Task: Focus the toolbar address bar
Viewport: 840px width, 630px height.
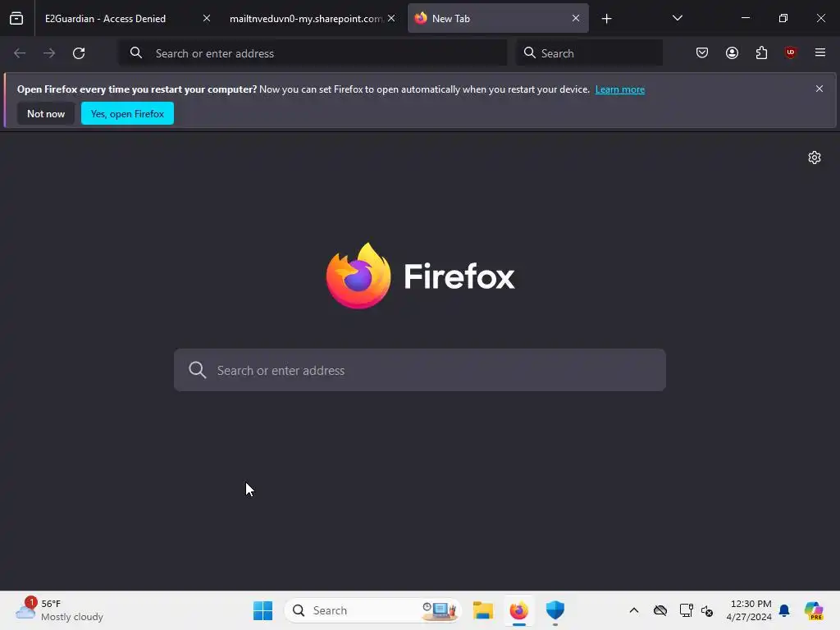Action: pos(313,53)
